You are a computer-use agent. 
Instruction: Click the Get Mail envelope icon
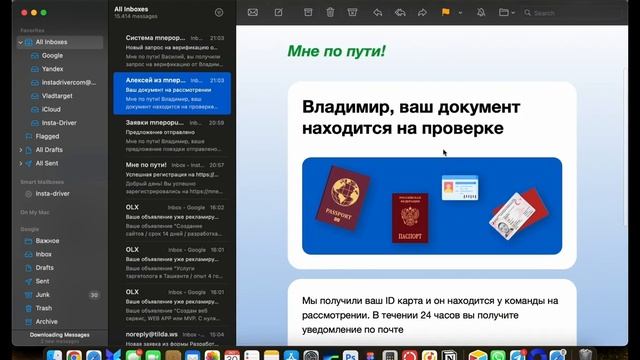[253, 13]
